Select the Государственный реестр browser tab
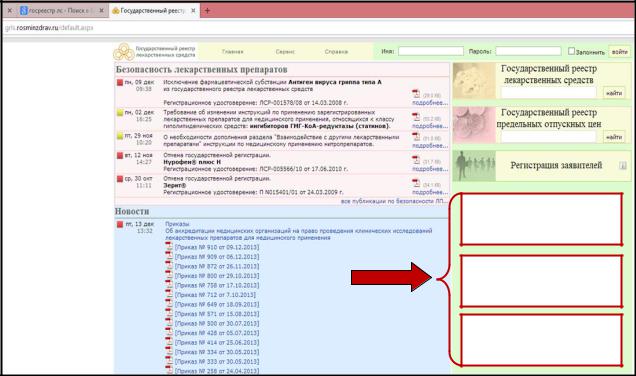Image resolution: width=636 pixels, height=376 pixels. point(153,11)
